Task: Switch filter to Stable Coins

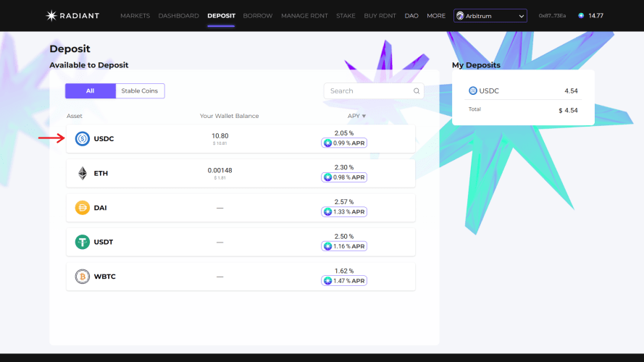Action: pyautogui.click(x=140, y=90)
